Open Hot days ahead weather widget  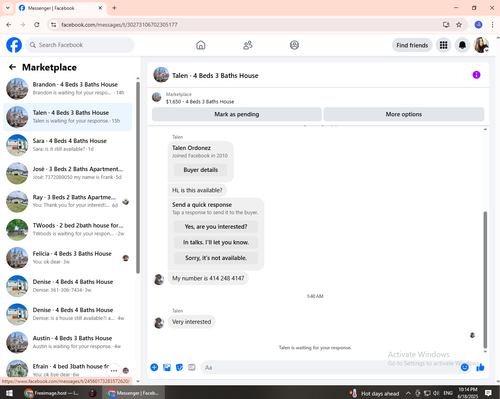[375, 393]
